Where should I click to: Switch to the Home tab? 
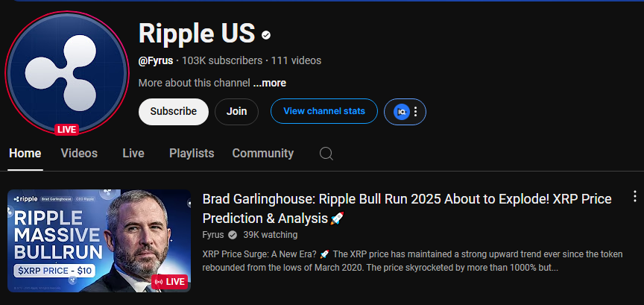25,154
